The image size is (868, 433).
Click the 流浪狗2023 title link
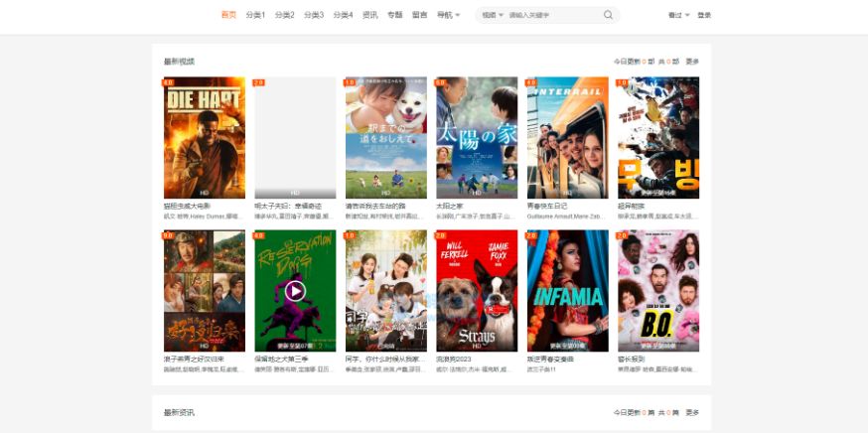tap(454, 360)
